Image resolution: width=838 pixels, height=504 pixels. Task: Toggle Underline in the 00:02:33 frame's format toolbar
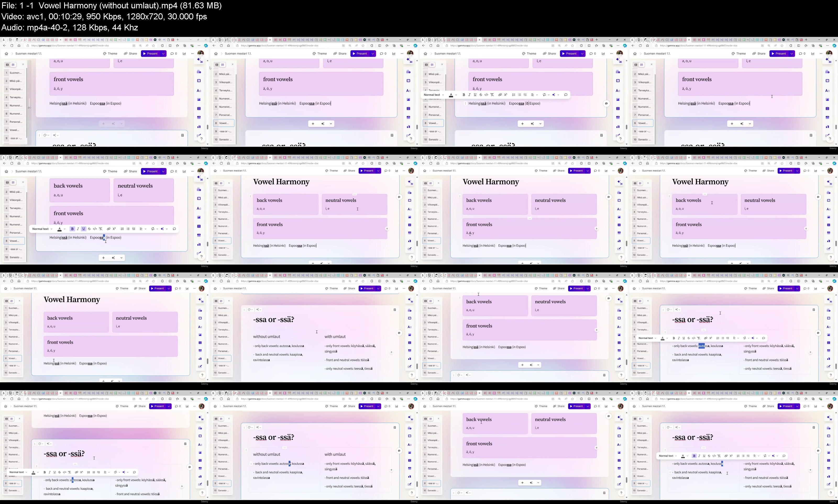coord(84,229)
